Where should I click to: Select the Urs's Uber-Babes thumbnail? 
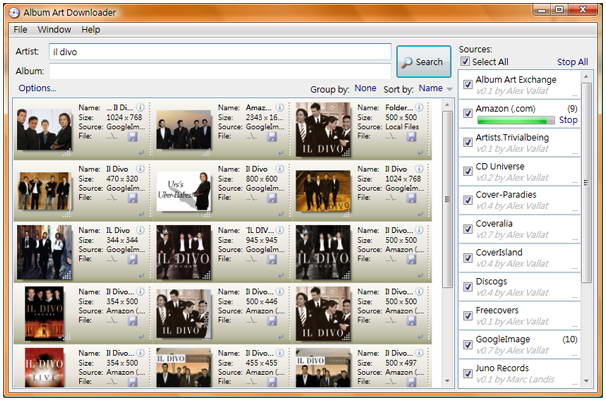click(x=184, y=191)
